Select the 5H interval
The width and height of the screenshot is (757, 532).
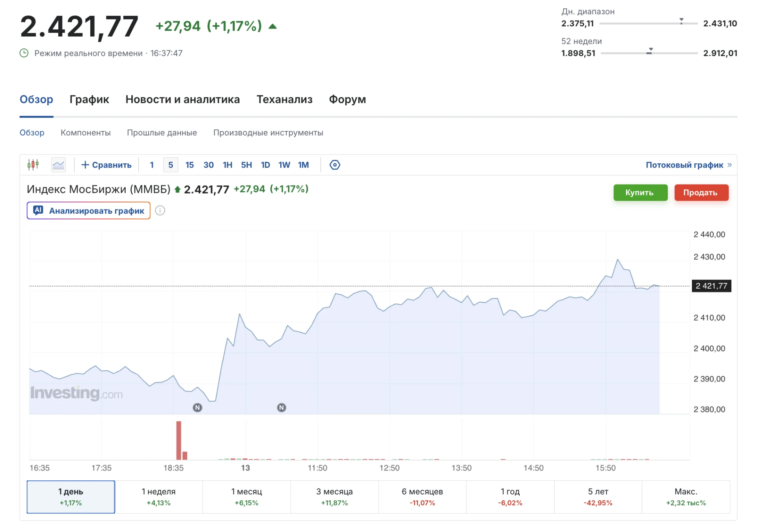[x=246, y=165]
